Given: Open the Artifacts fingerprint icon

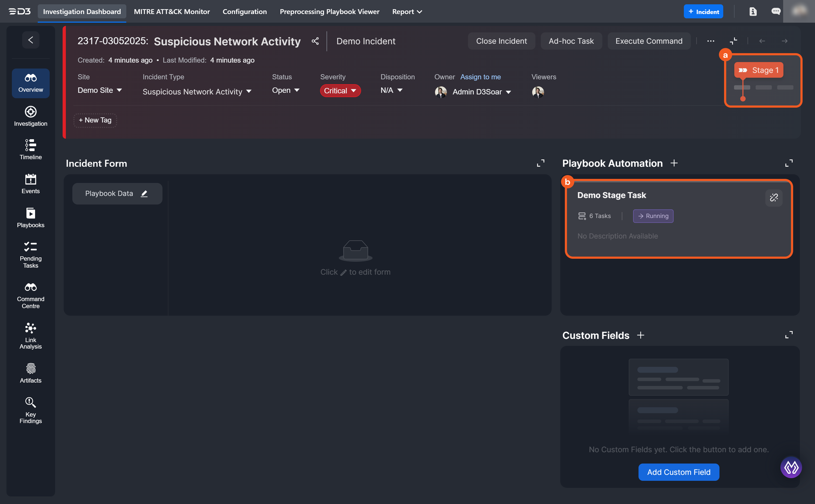Looking at the screenshot, I should click(31, 369).
